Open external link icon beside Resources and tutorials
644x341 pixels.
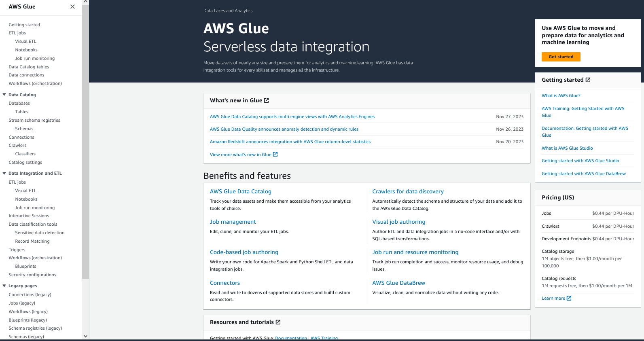pyautogui.click(x=278, y=322)
